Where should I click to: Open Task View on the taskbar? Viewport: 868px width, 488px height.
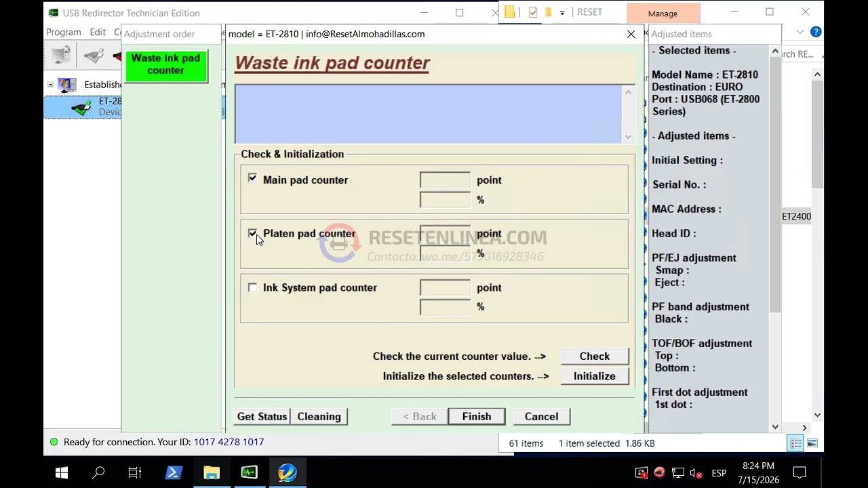pyautogui.click(x=135, y=472)
